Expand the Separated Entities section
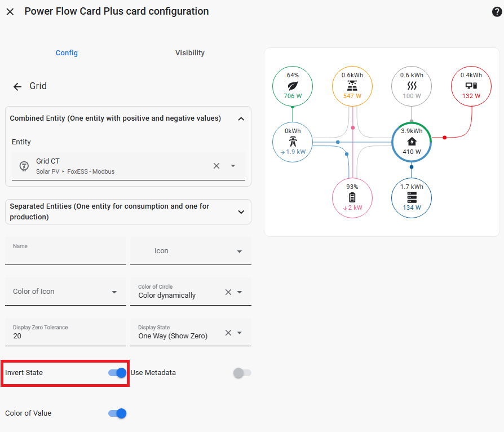This screenshot has width=504, height=432. (241, 212)
